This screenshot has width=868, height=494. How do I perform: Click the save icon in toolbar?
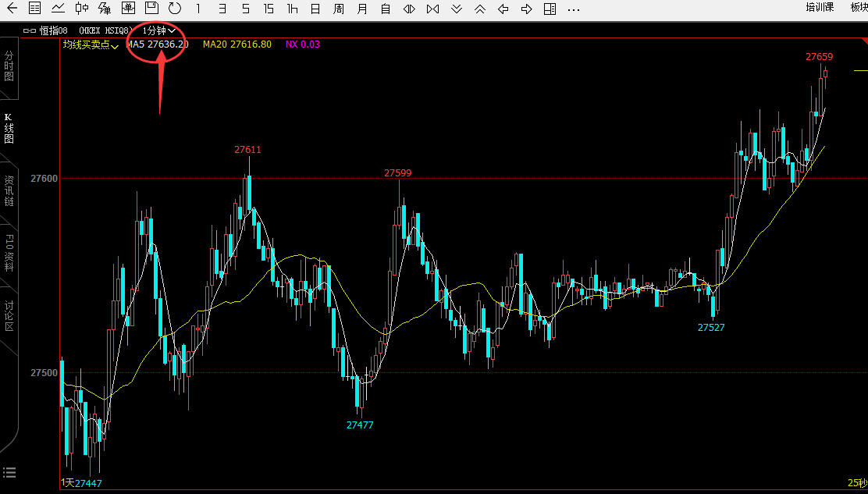[x=152, y=9]
